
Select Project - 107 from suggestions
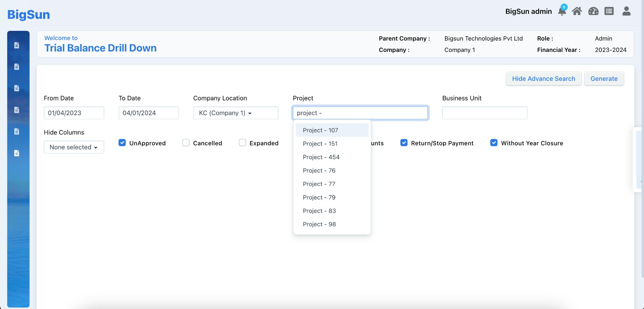[332, 130]
